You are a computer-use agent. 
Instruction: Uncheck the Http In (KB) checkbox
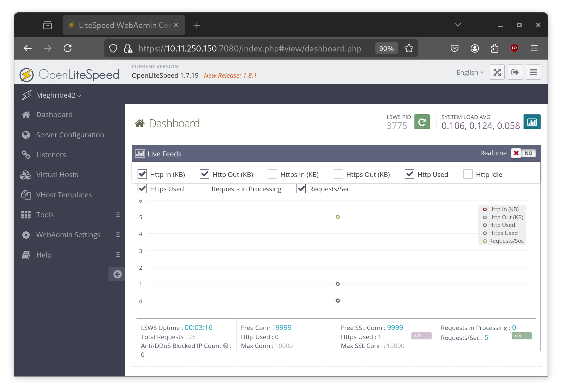coord(142,174)
